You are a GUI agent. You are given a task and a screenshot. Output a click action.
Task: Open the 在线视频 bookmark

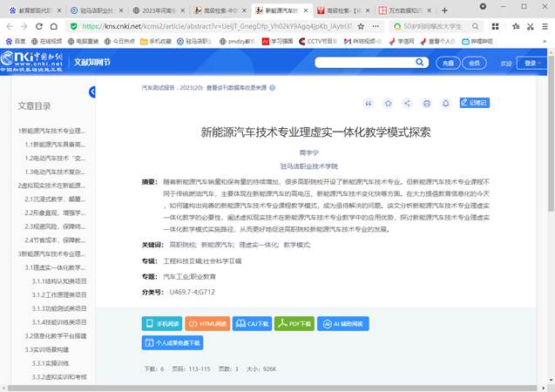click(47, 42)
